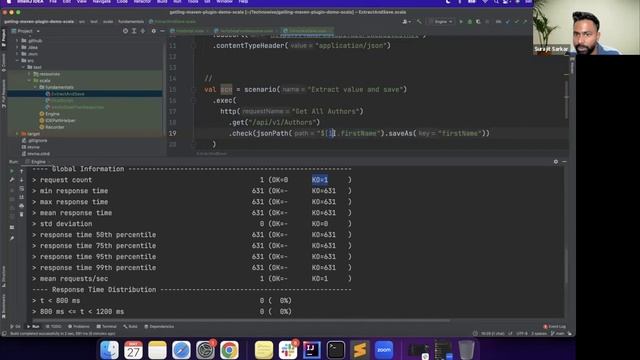Collapse the test folder arrow
This screenshot has width=640, height=360.
(23, 67)
